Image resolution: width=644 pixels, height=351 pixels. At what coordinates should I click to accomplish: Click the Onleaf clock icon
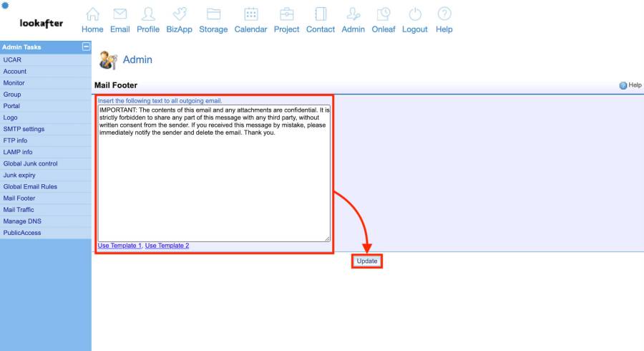coord(384,14)
